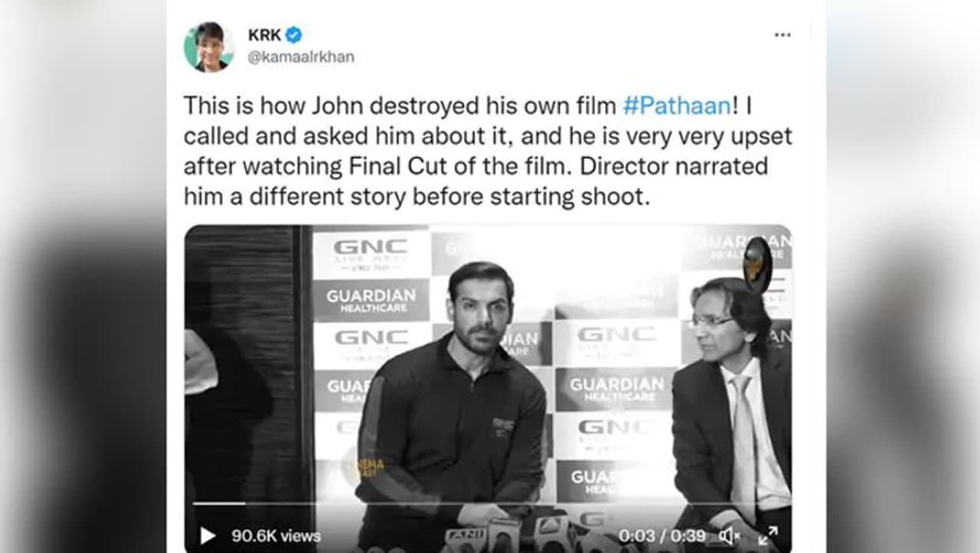Click the played portion of progress bar
This screenshot has height=553, width=980.
219,503
